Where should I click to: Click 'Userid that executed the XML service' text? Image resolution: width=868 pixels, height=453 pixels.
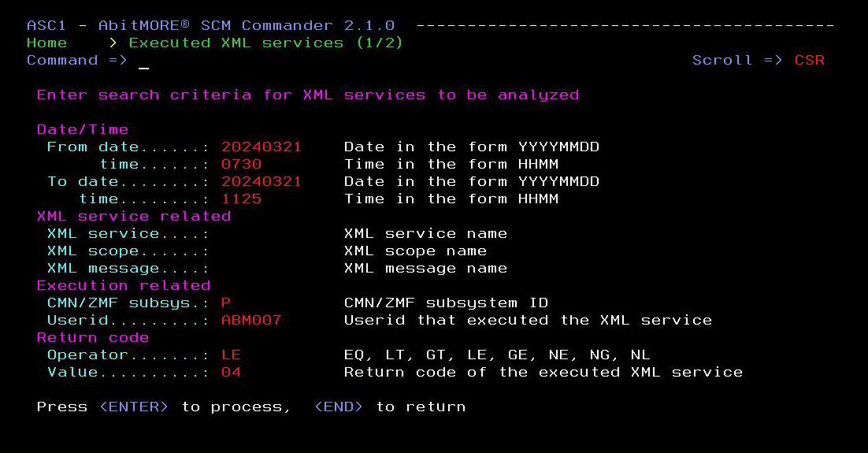tap(528, 321)
